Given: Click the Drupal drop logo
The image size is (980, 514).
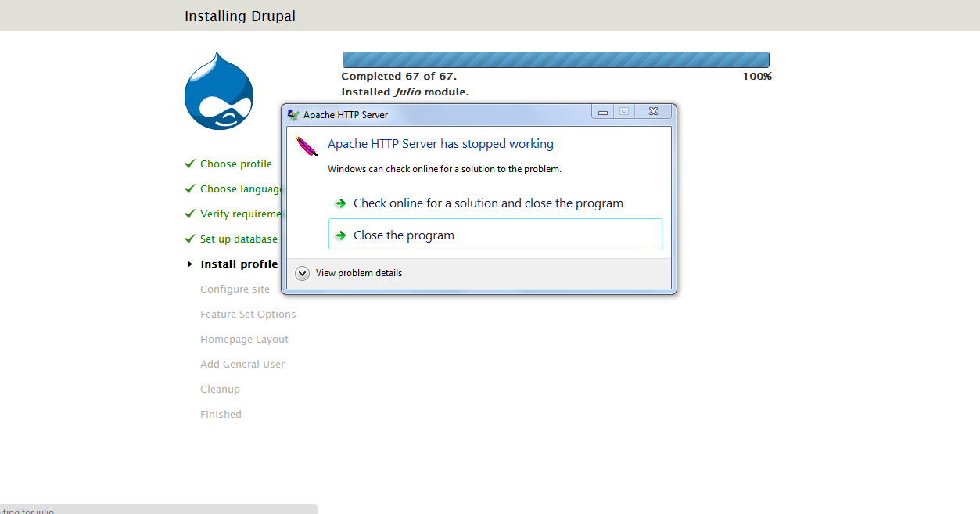Looking at the screenshot, I should (219, 91).
